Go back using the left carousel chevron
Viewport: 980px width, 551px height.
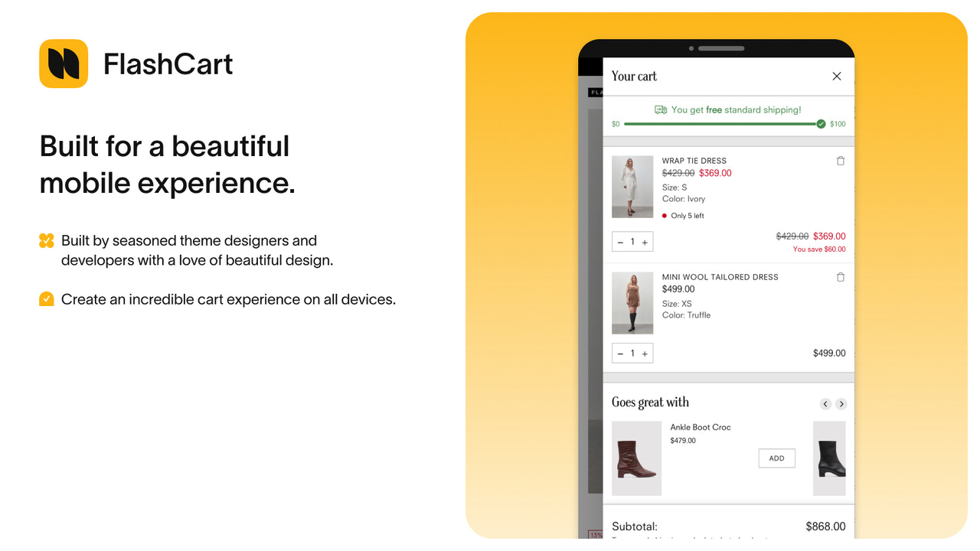coord(825,403)
